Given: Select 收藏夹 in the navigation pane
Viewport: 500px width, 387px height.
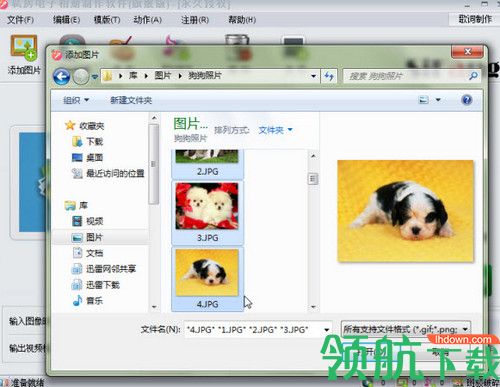Looking at the screenshot, I should (85, 126).
